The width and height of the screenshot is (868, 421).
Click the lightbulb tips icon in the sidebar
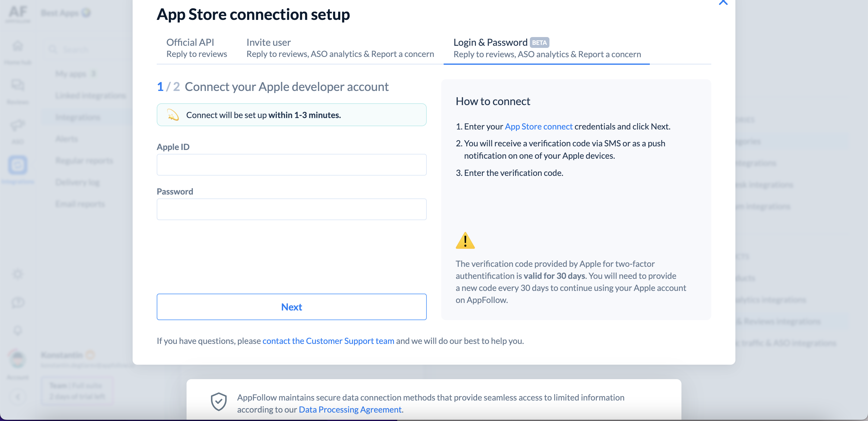[18, 330]
